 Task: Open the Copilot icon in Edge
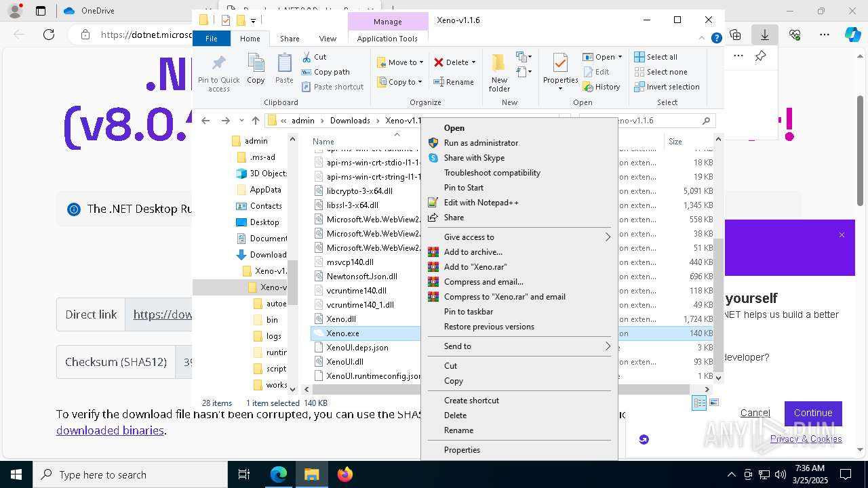pos(852,35)
